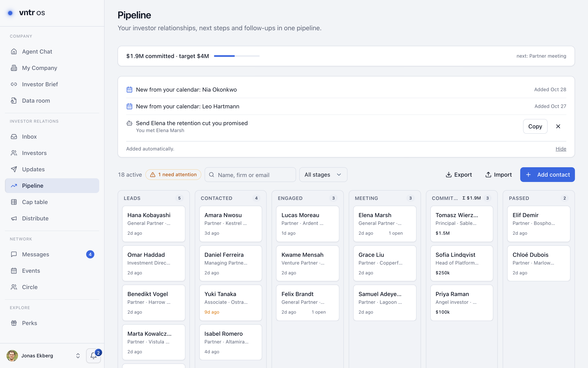Click the Messages chat bubble icon
588x368 pixels.
pos(14,254)
